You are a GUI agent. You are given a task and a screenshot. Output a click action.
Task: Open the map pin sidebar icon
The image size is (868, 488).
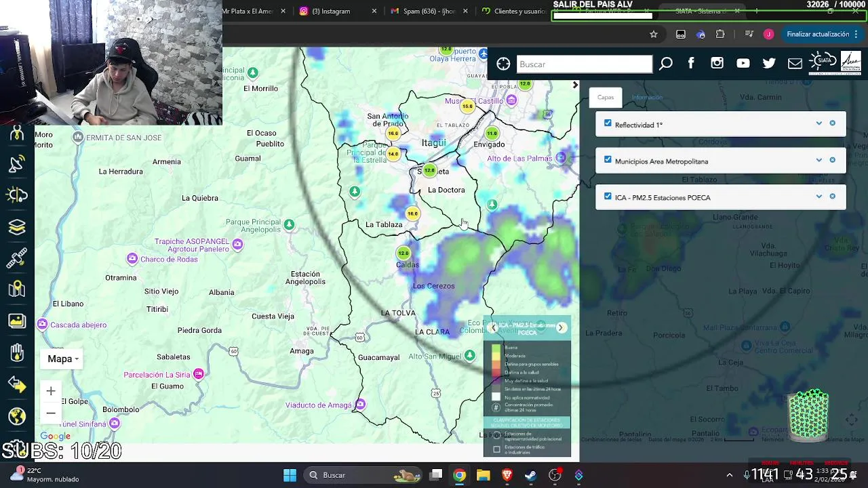pos(17,289)
